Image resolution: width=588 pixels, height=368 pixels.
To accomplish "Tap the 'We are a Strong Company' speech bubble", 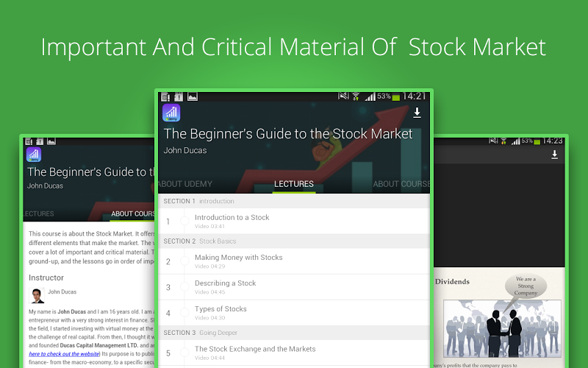I will (x=526, y=286).
